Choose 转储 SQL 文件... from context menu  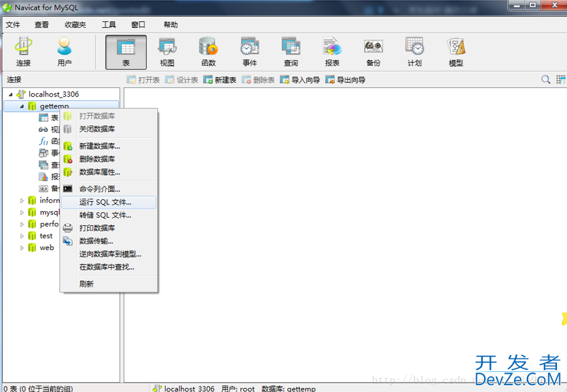tap(108, 215)
